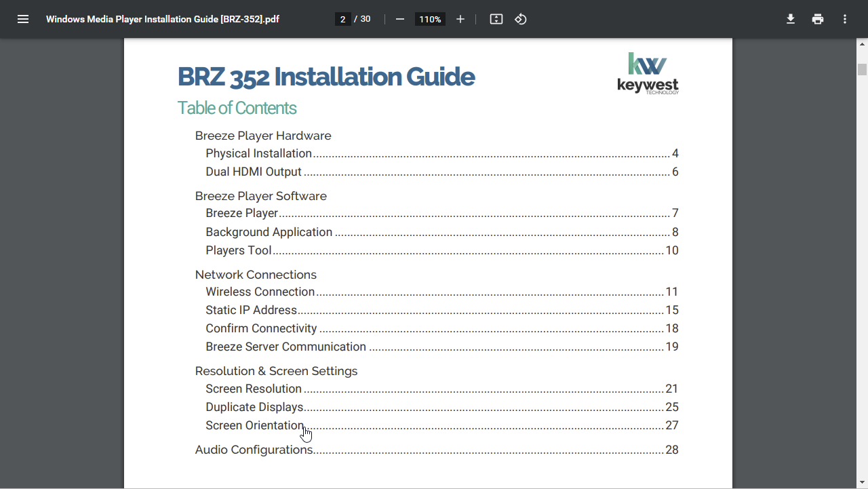Click the Resolution & Screen Settings heading
The height and width of the screenshot is (489, 868).
pyautogui.click(x=276, y=371)
